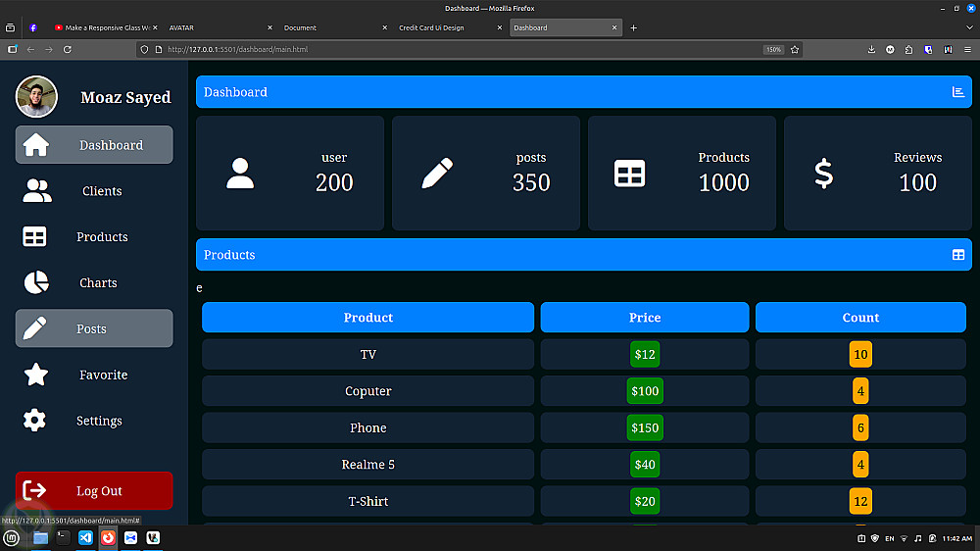Viewport: 980px width, 551px height.
Task: Click the green $100 price badge
Action: (645, 391)
